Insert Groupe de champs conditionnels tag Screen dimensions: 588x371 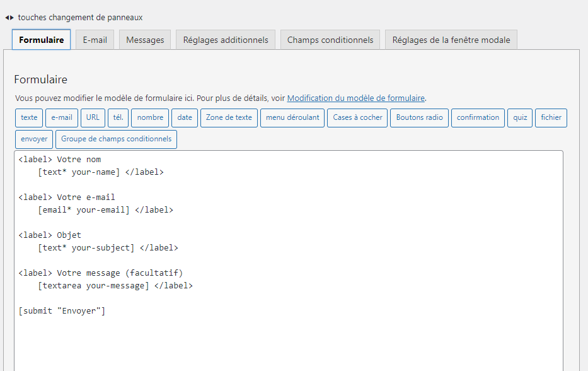116,139
